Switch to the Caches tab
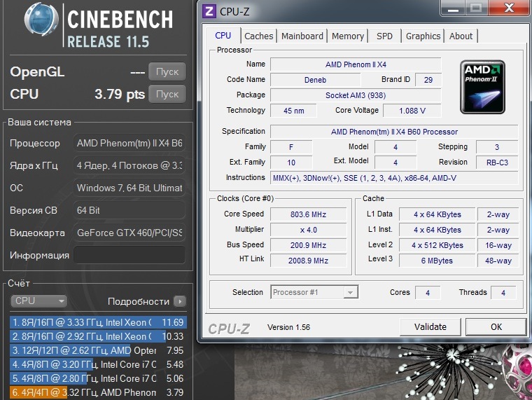 click(x=258, y=36)
